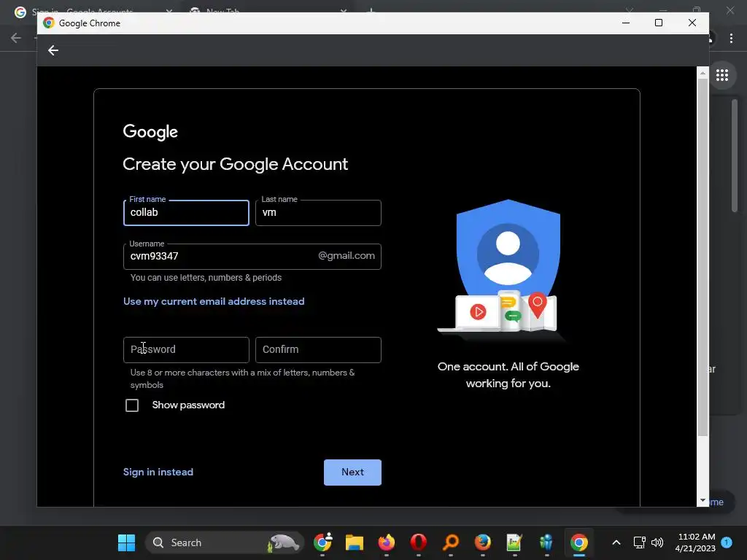Open the blue people messenger icon on taskbar
747x560 pixels.
coord(546,542)
